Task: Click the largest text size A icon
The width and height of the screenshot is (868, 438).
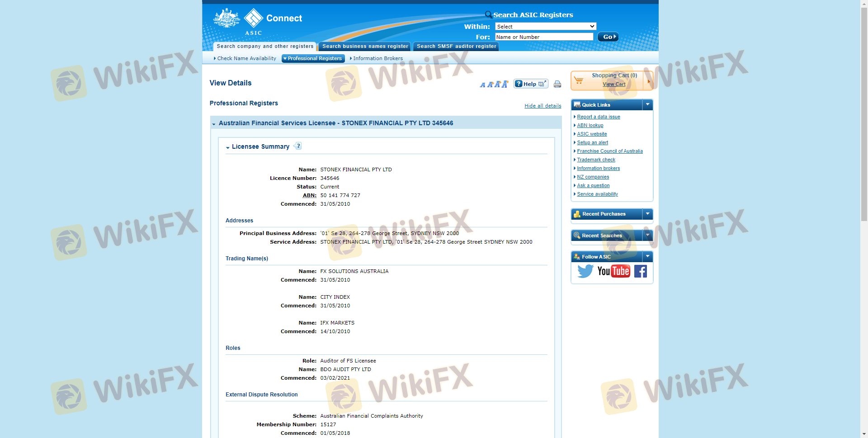Action: click(505, 84)
